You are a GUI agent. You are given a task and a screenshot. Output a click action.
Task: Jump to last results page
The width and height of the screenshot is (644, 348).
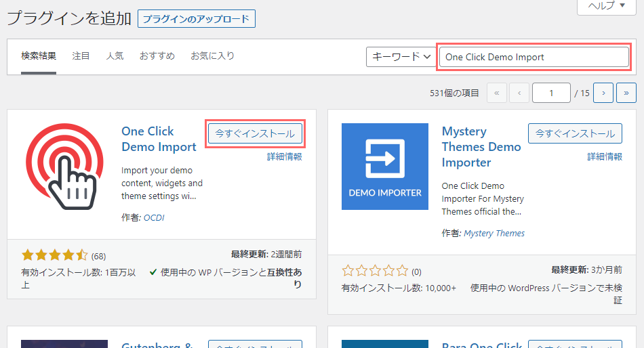click(626, 93)
